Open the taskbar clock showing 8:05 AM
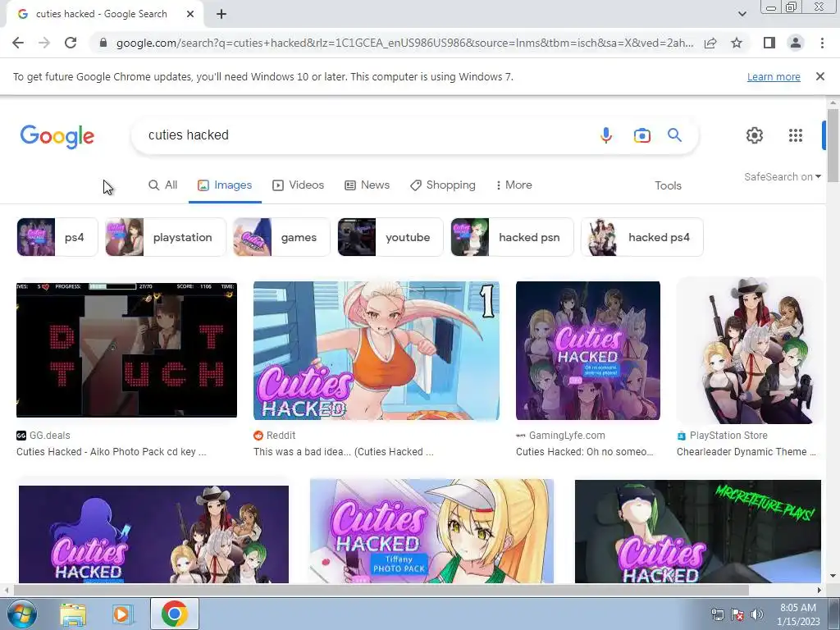The width and height of the screenshot is (840, 630). [798, 614]
